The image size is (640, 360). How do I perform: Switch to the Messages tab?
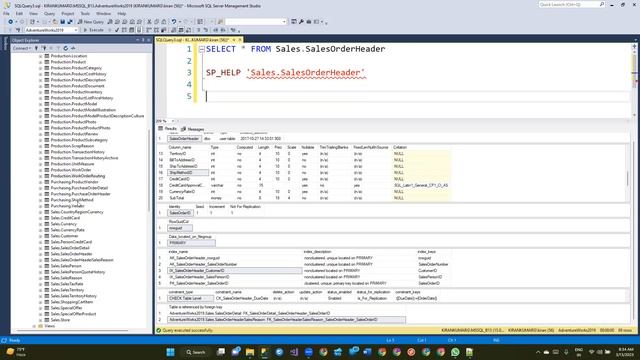coord(192,129)
